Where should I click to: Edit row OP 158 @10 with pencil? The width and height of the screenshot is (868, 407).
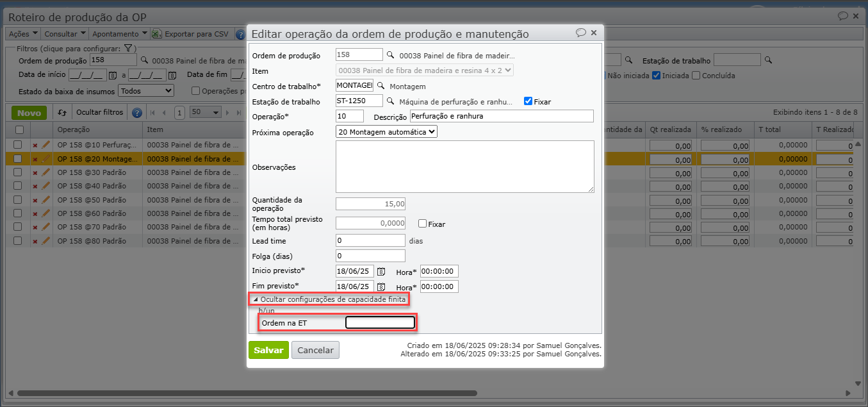pyautogui.click(x=45, y=145)
